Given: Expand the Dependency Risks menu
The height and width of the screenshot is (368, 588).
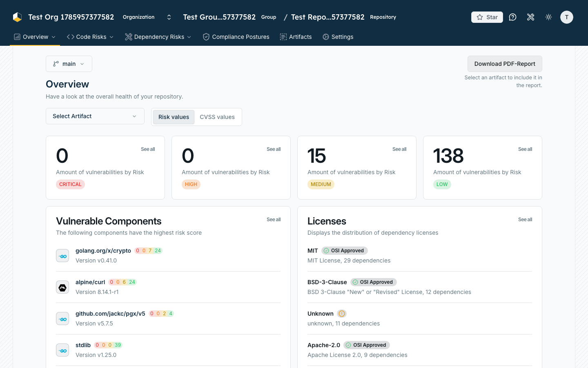Looking at the screenshot, I should click(158, 37).
